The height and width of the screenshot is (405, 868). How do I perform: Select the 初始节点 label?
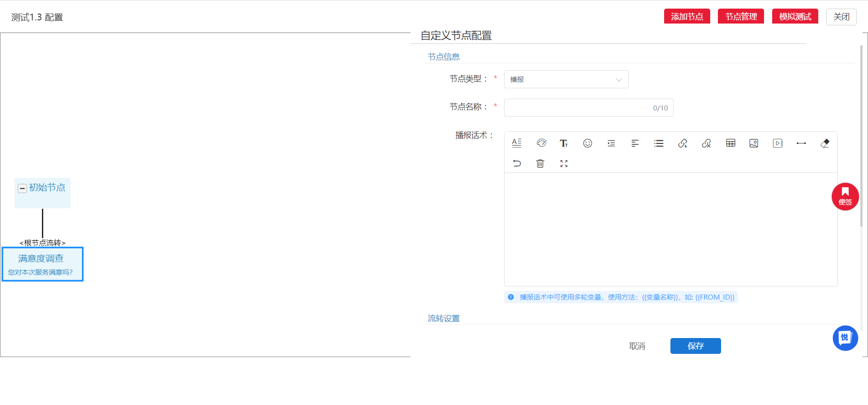(x=47, y=187)
